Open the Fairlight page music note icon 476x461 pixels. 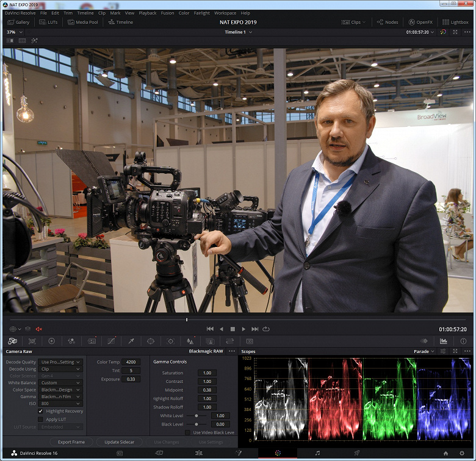[x=317, y=454]
